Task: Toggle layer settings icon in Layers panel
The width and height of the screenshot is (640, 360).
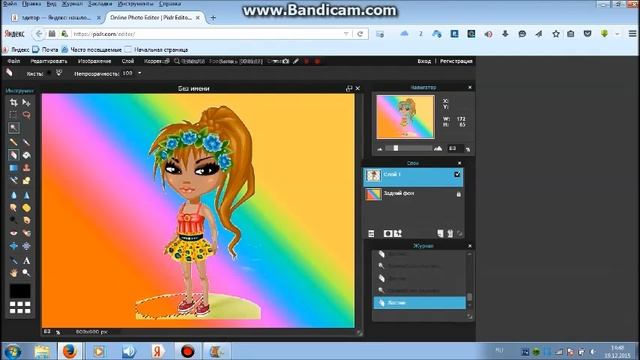Action: click(371, 233)
